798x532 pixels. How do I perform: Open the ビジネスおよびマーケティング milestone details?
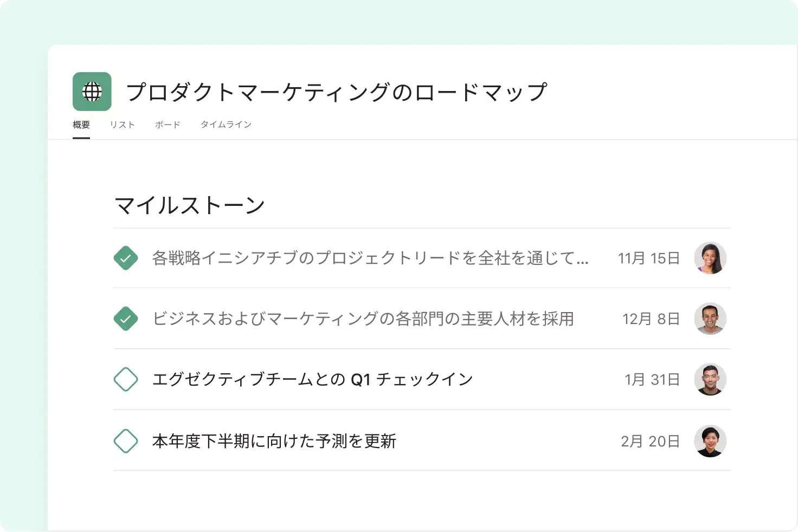point(363,319)
